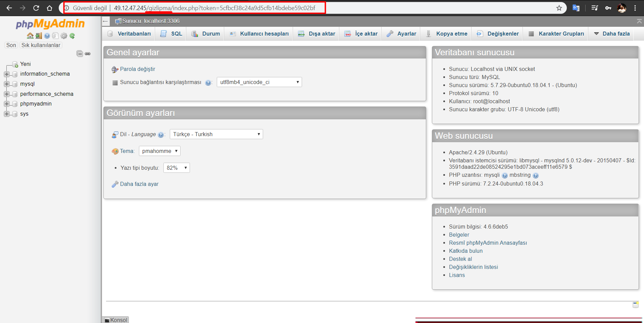This screenshot has width=644, height=323.
Task: Click the media control playlist icon
Action: (595, 8)
